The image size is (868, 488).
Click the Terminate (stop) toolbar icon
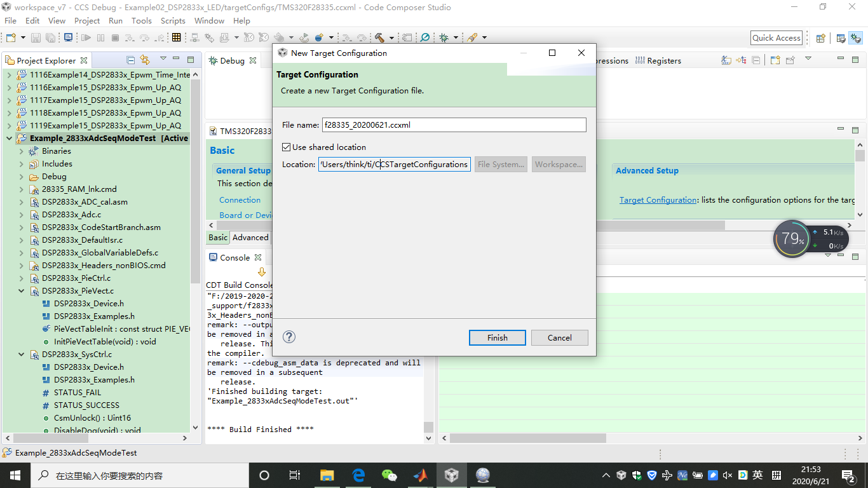[115, 37]
